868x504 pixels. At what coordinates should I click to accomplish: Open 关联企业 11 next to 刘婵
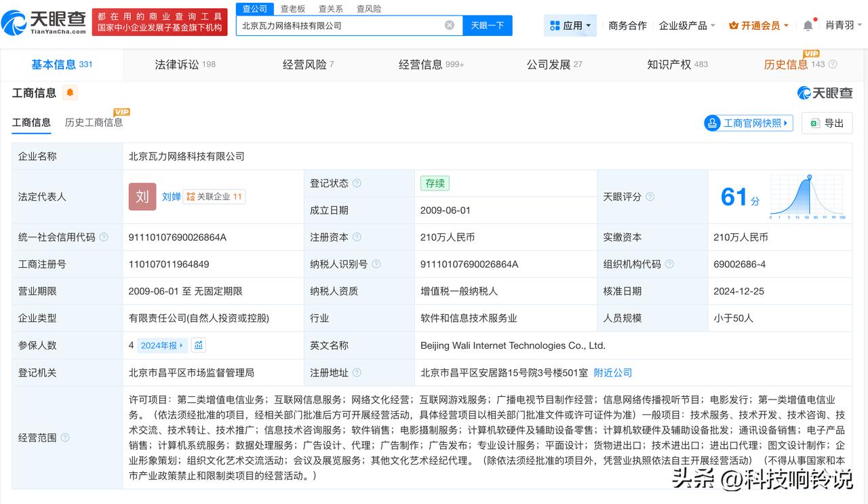click(214, 197)
